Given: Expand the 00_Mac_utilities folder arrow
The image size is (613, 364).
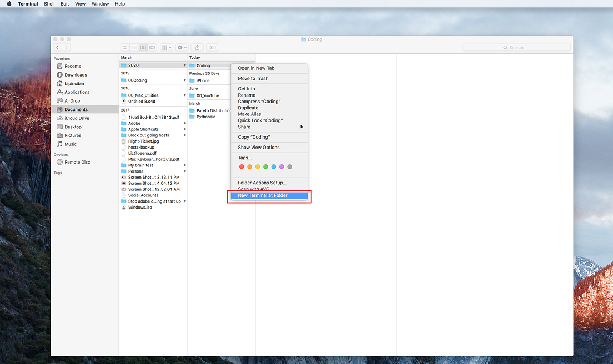Looking at the screenshot, I should click(185, 95).
